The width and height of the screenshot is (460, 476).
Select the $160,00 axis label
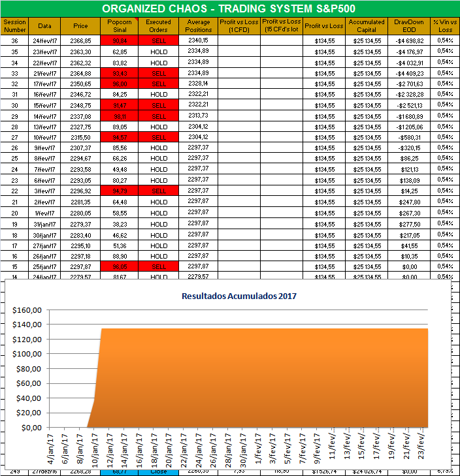point(27,310)
